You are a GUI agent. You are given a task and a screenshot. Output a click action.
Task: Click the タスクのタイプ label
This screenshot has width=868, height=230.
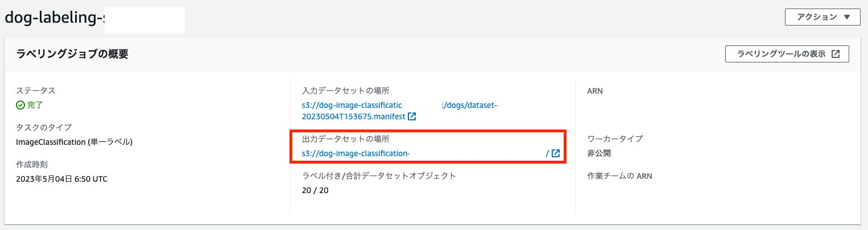point(43,127)
